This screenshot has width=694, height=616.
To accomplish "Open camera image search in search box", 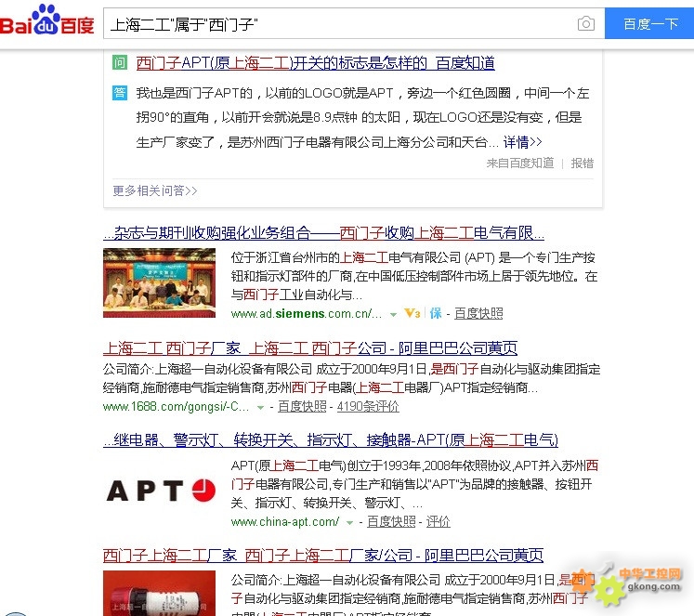I will [586, 23].
